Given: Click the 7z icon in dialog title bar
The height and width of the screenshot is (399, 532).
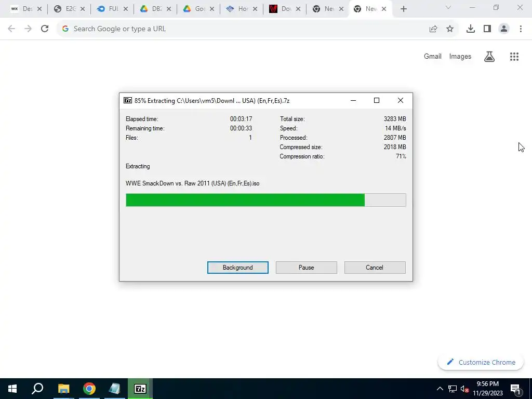Looking at the screenshot, I should click(x=128, y=100).
